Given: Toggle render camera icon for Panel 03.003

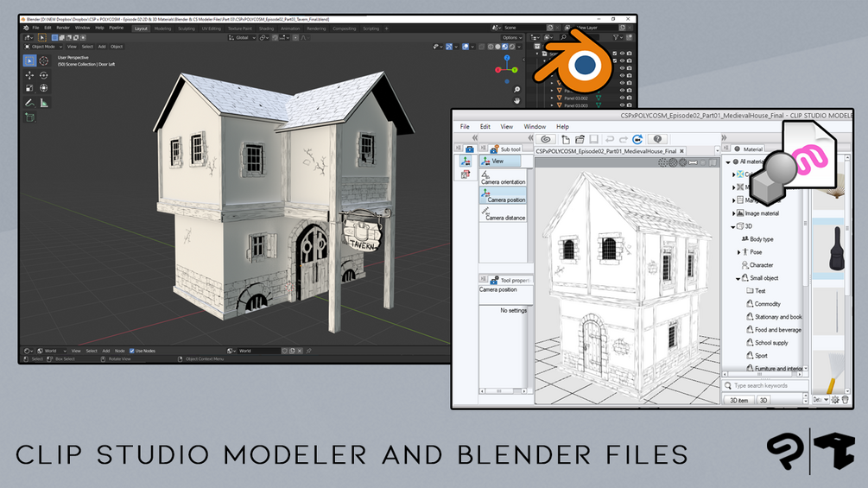Looking at the screenshot, I should point(630,105).
